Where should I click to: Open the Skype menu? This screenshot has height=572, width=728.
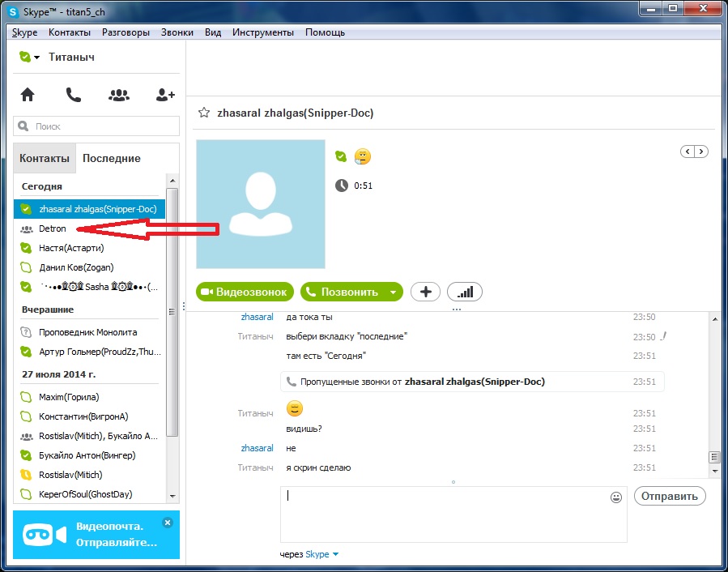click(x=24, y=32)
